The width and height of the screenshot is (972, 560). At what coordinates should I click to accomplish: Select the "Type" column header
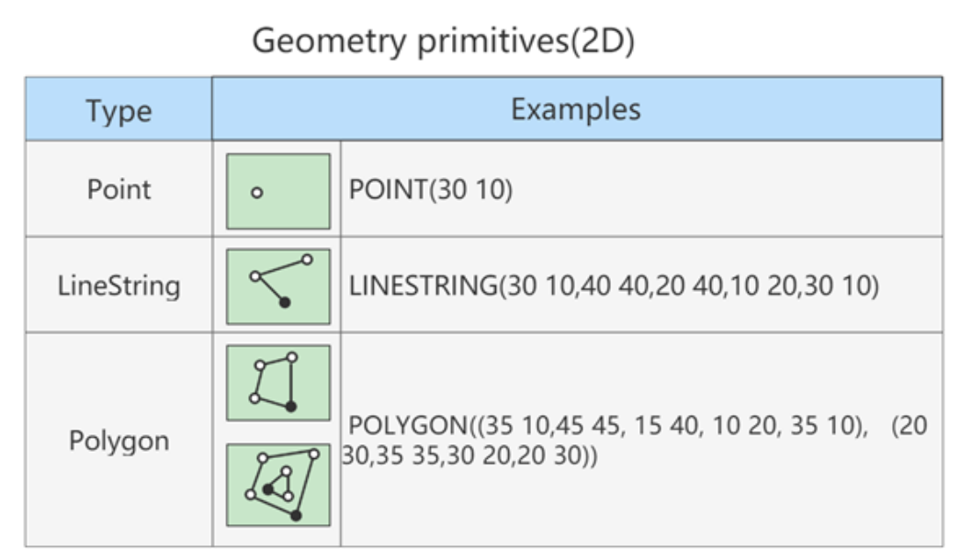pos(119,110)
